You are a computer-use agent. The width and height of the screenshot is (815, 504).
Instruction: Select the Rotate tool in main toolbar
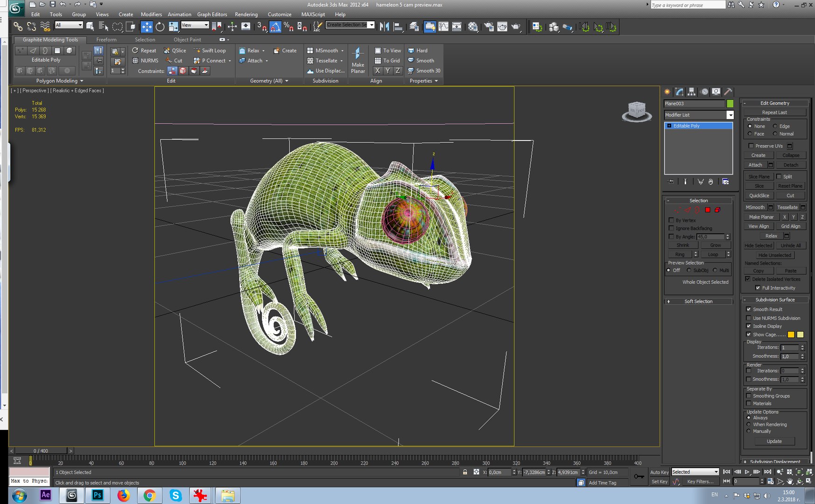coord(160,27)
